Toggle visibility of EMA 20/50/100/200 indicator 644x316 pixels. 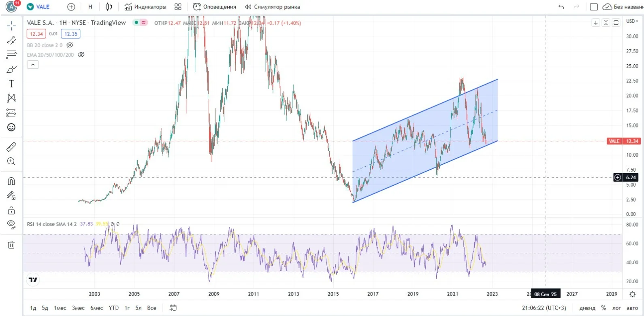[81, 55]
